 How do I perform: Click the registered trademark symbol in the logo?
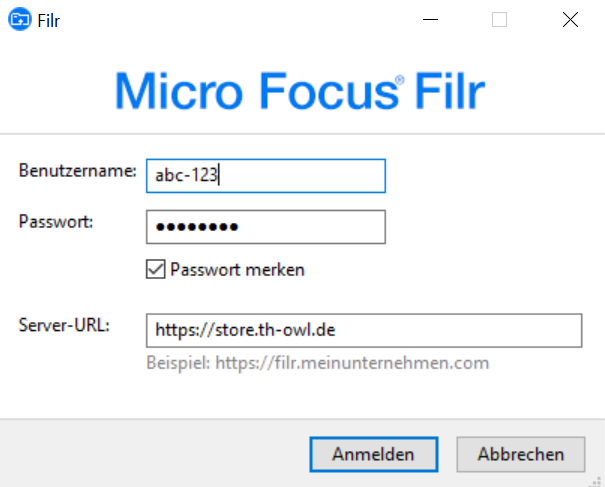(399, 78)
